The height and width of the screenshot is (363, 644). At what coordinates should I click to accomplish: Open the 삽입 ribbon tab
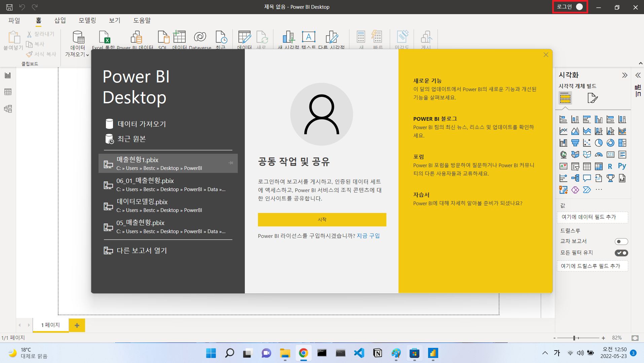[60, 21]
